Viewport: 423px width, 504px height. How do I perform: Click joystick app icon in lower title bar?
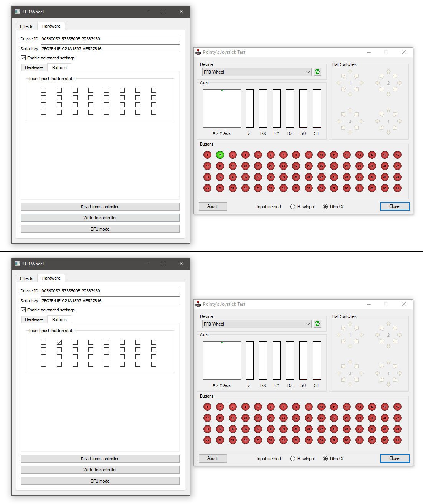point(198,304)
